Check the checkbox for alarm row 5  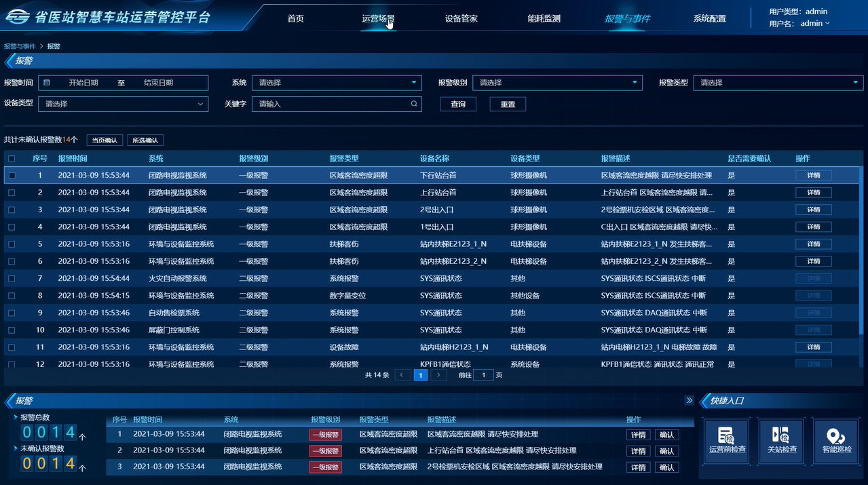[12, 244]
